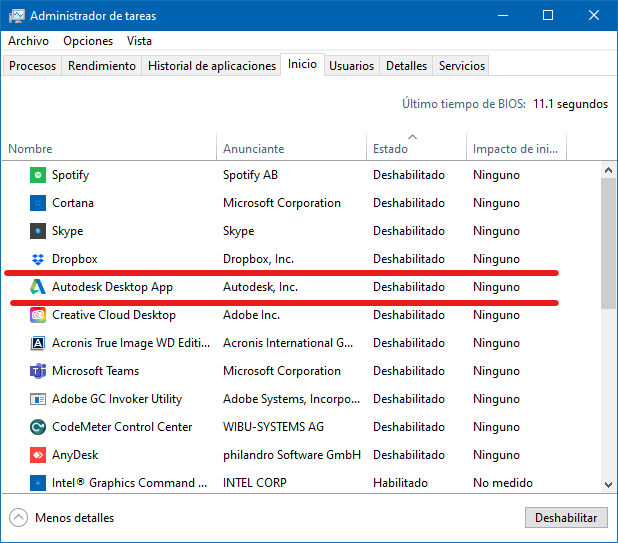Sort by the Nombre column header

tap(109, 149)
